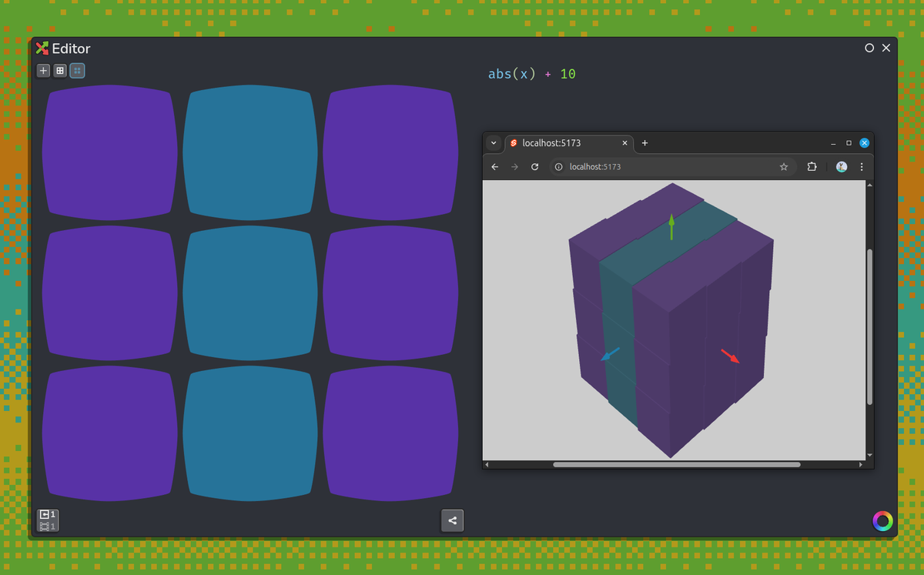Click the Editor window circle button
This screenshot has height=575, width=924.
click(869, 48)
